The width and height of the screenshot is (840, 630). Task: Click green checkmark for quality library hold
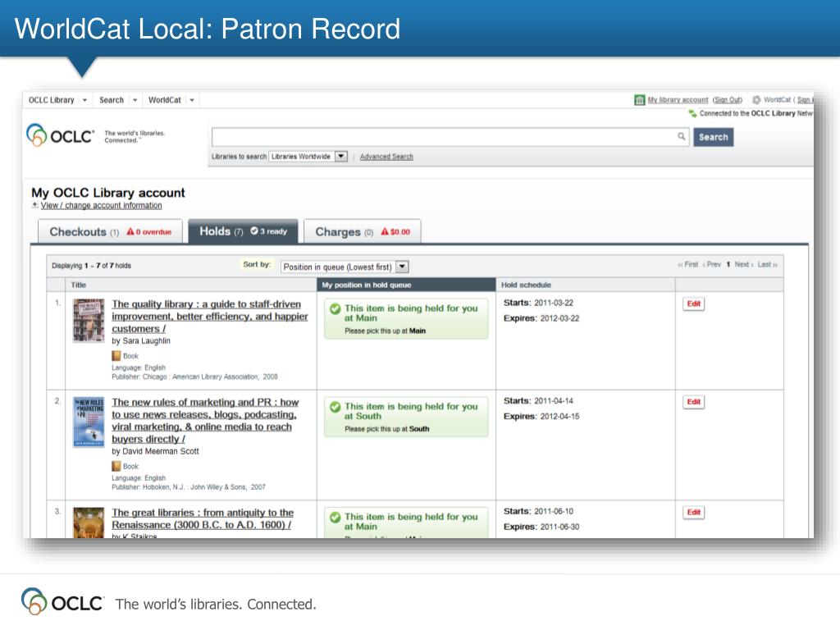pyautogui.click(x=336, y=308)
